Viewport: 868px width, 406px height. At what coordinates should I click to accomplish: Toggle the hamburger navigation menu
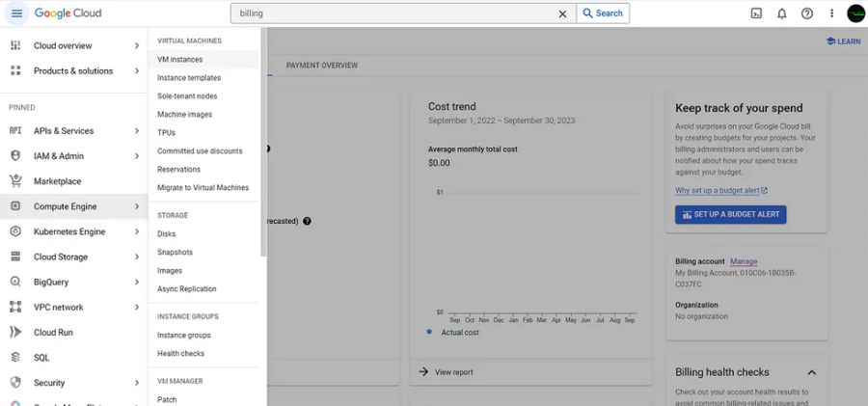(16, 14)
